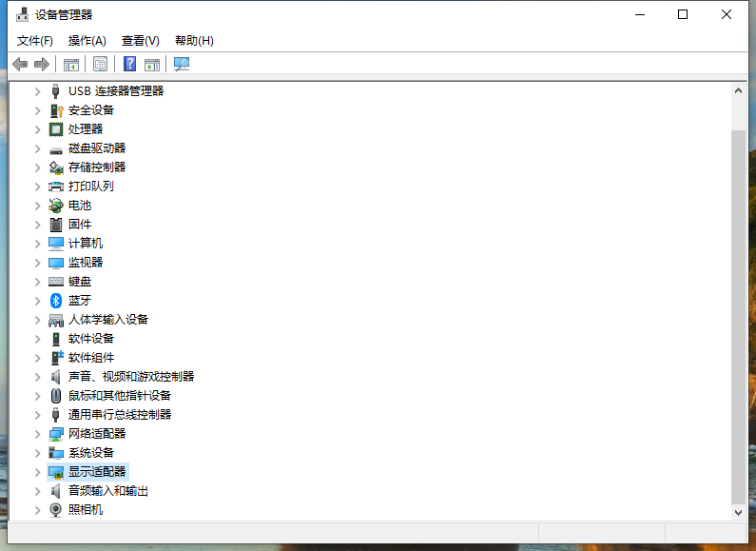
Task: Click the scrollbar up arrow
Action: [738, 90]
